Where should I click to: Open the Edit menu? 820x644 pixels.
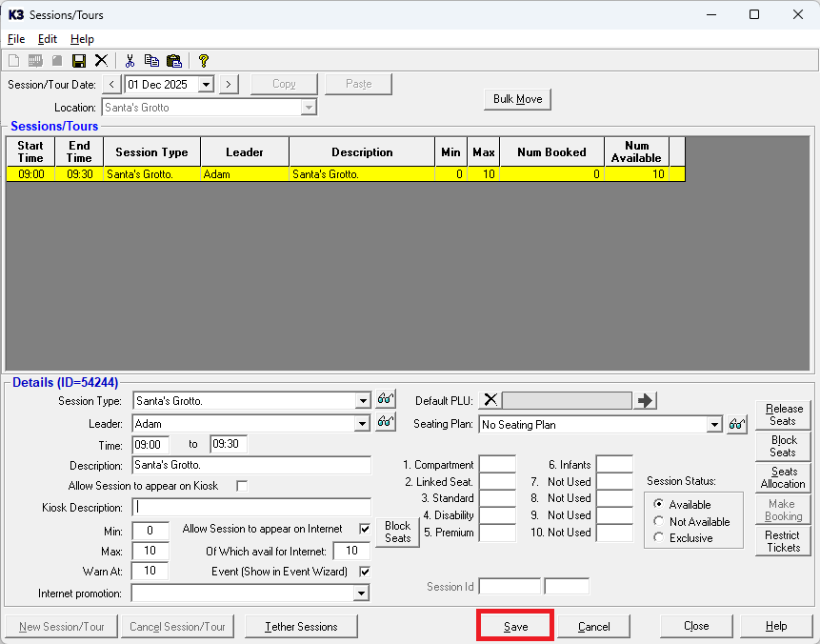pos(48,39)
